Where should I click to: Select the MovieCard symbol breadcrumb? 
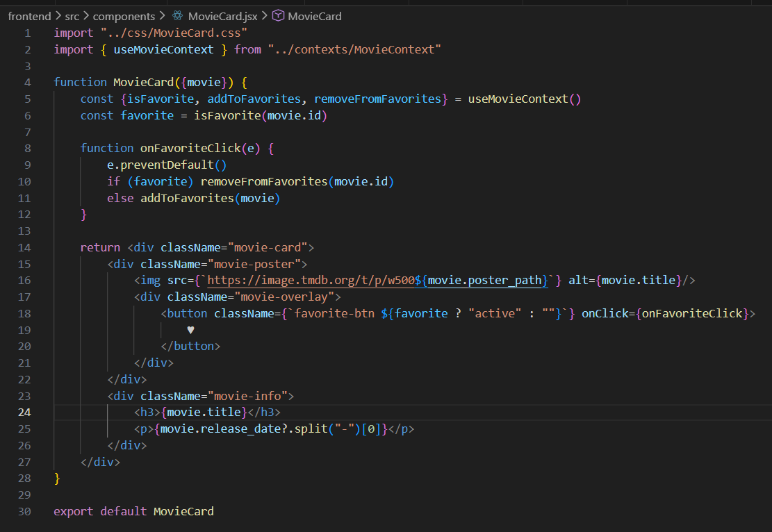pyautogui.click(x=314, y=15)
